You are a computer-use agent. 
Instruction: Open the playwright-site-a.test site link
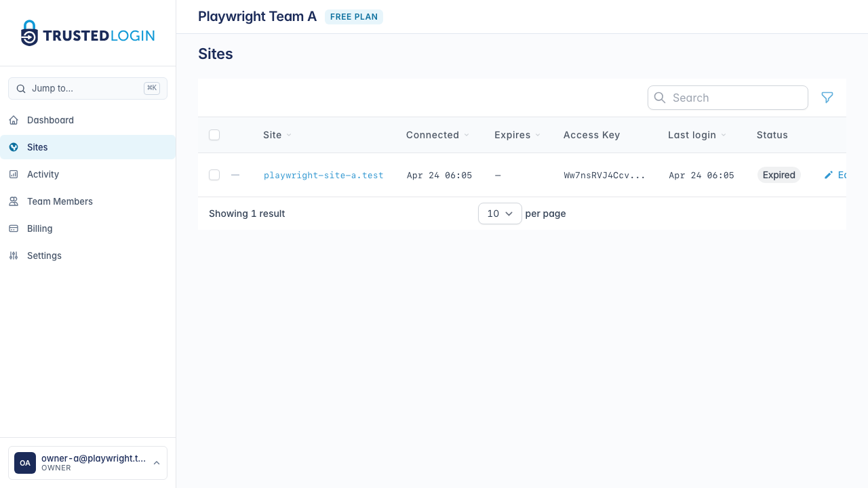coord(323,175)
